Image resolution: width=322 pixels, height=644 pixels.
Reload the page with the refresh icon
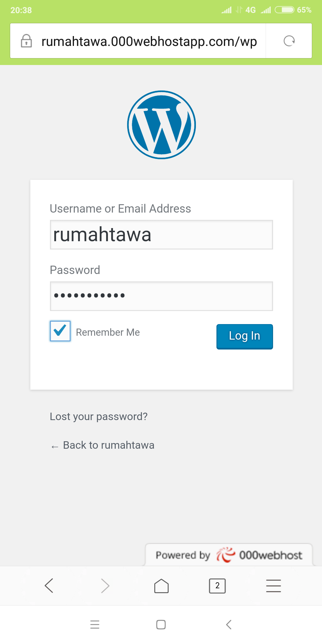tap(289, 41)
